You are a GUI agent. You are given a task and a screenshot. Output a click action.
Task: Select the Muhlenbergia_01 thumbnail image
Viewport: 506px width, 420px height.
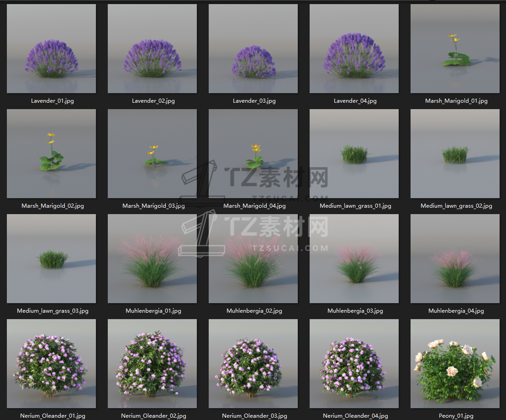[x=153, y=259]
